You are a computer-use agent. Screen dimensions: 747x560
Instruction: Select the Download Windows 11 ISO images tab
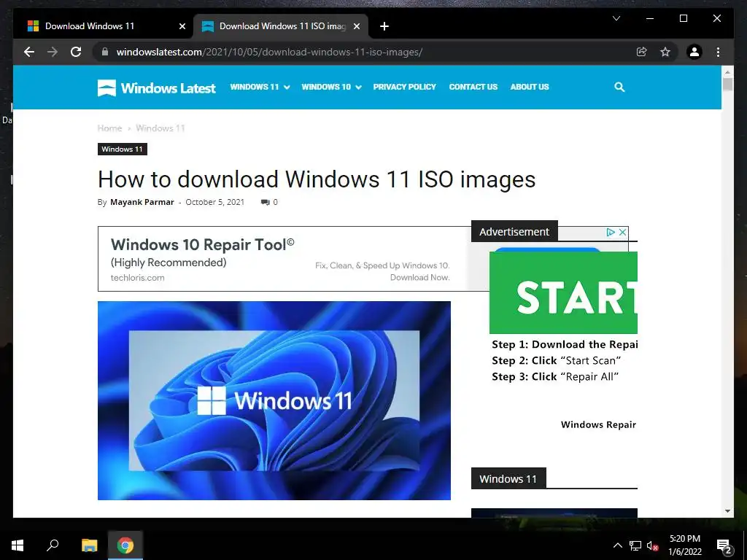click(x=280, y=26)
